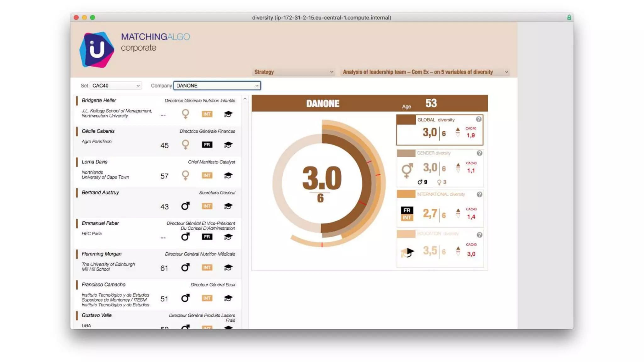Expand the Strategy dropdown menu
The height and width of the screenshot is (362, 644).
(293, 72)
